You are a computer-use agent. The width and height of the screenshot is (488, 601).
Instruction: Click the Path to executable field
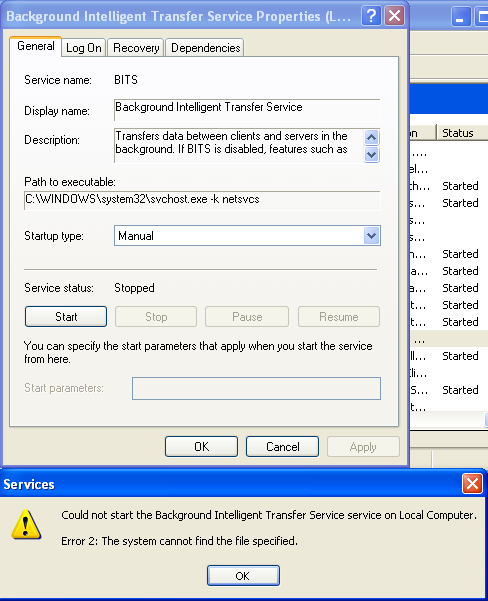click(x=202, y=200)
